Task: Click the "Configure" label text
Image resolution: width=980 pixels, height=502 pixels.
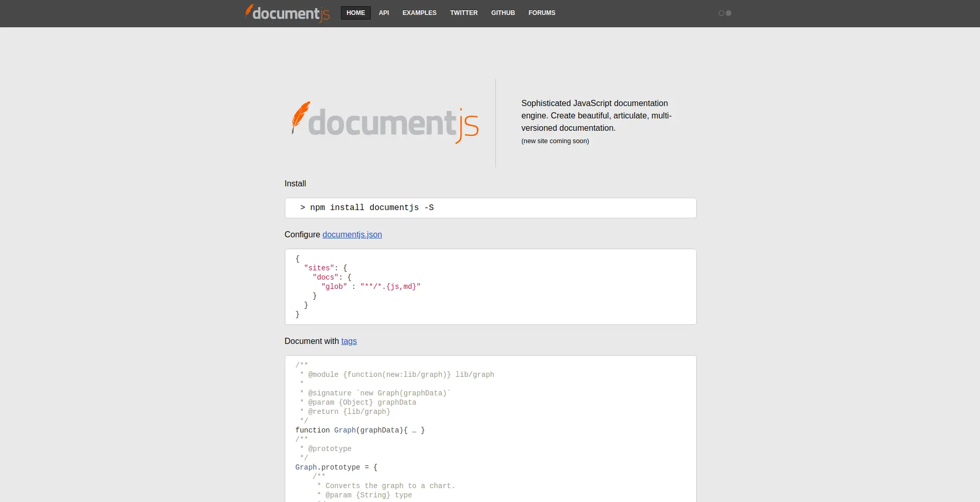Action: pyautogui.click(x=302, y=234)
